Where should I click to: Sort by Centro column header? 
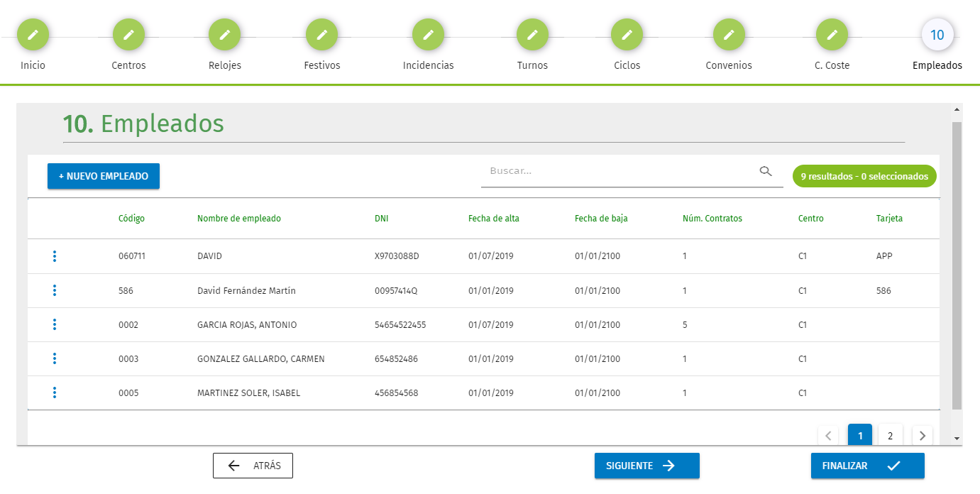click(x=811, y=219)
